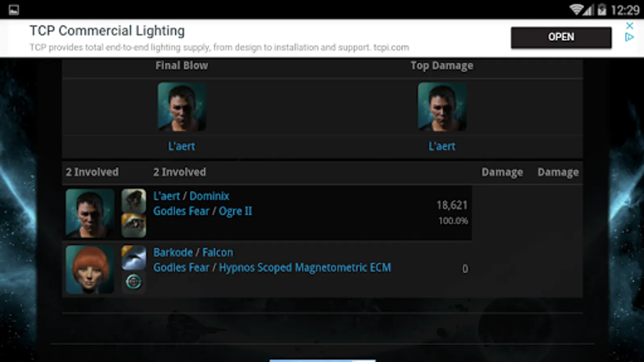The image size is (644, 362).
Task: Open the TCP Commercial Lighting ad title
Action: point(107,31)
